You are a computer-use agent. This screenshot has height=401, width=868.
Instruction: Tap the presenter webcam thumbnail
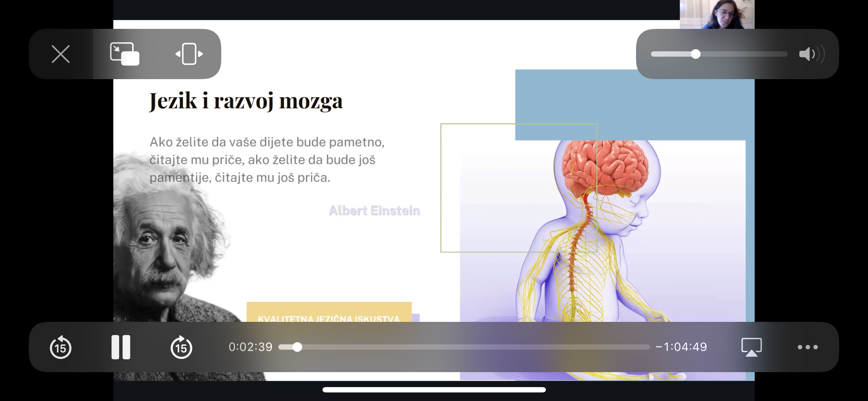[x=717, y=14]
